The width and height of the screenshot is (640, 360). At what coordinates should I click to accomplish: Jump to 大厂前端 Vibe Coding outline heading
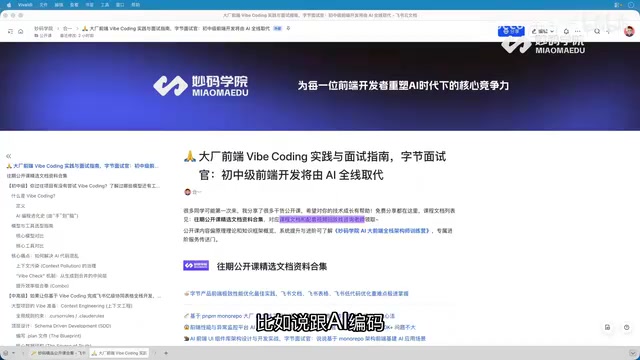pos(82,166)
